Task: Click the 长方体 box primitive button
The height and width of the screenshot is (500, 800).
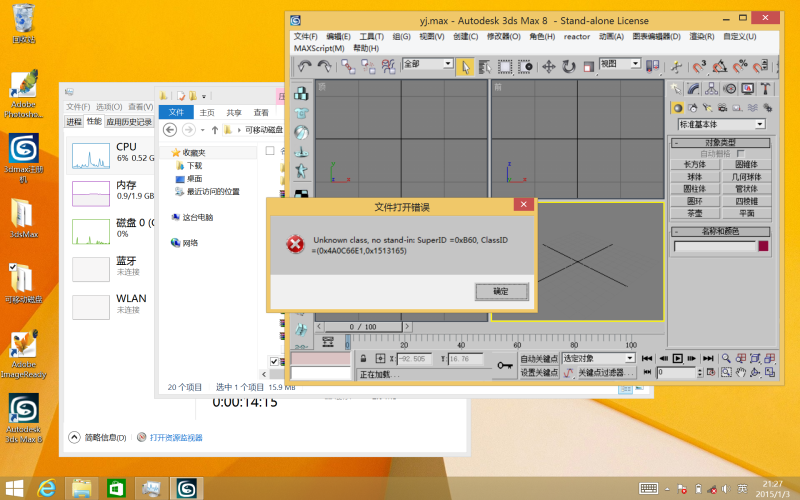Action: pyautogui.click(x=694, y=164)
